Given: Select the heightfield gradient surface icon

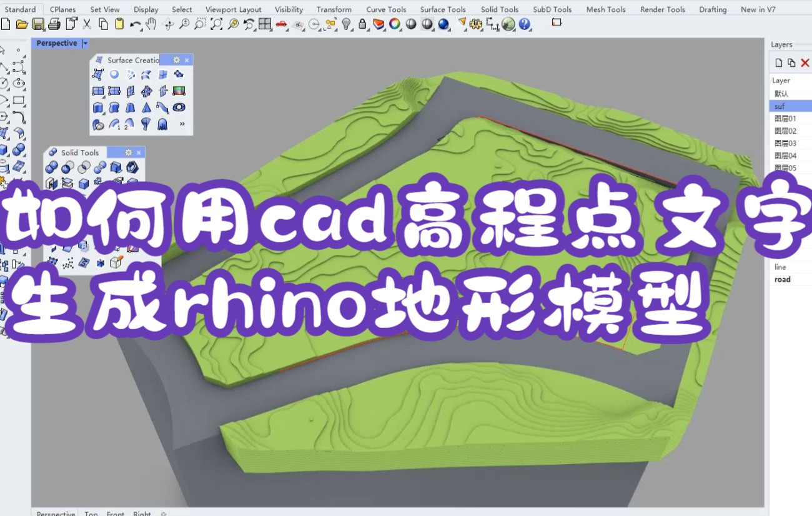Looking at the screenshot, I should click(x=179, y=91).
